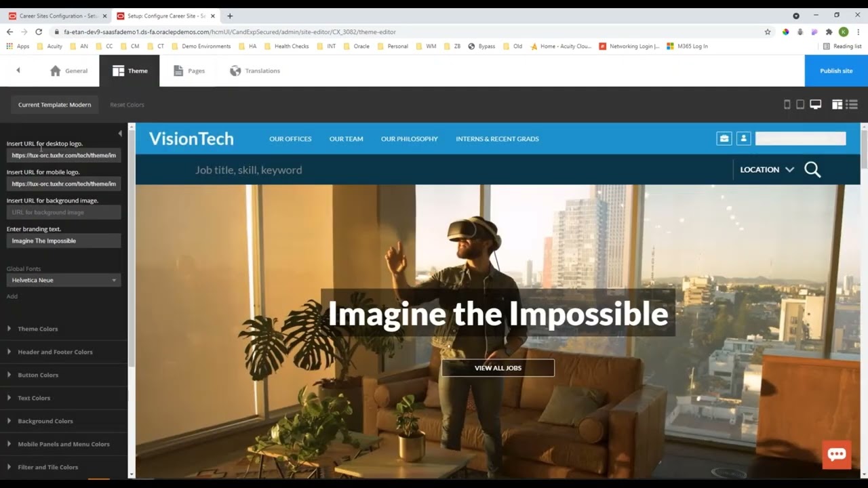868x488 pixels.
Task: Click the desktop logo URL field
Action: pyautogui.click(x=64, y=155)
